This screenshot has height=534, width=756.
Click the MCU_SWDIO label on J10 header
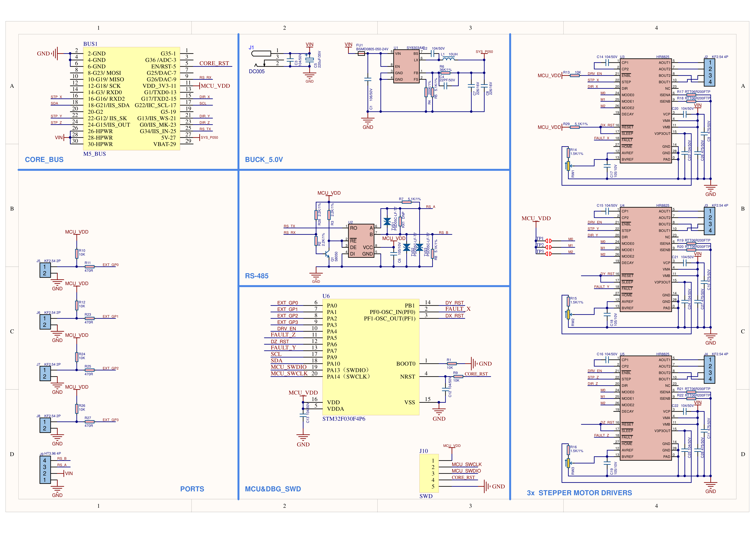pos(466,471)
